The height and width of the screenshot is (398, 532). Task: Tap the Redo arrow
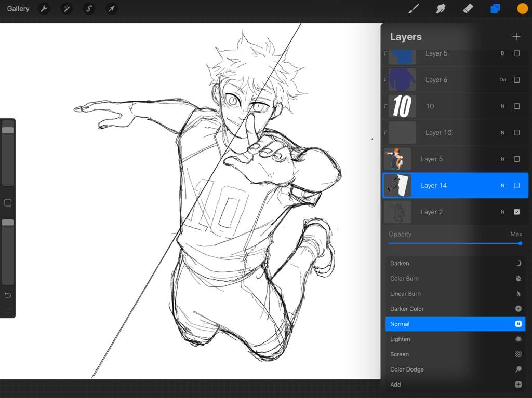[x=8, y=310]
